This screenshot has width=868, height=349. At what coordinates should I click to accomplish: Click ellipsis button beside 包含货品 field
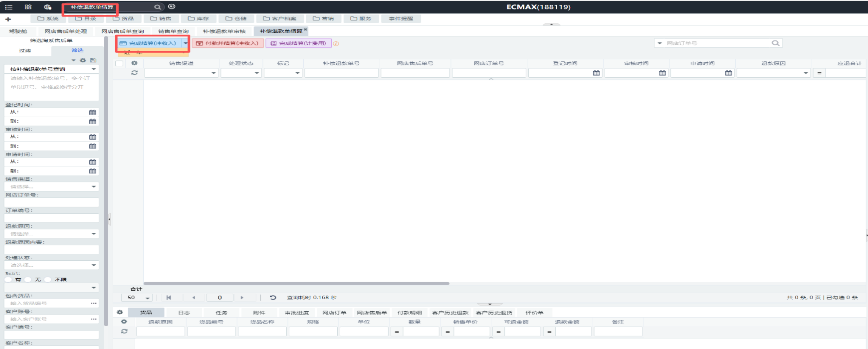(94, 303)
